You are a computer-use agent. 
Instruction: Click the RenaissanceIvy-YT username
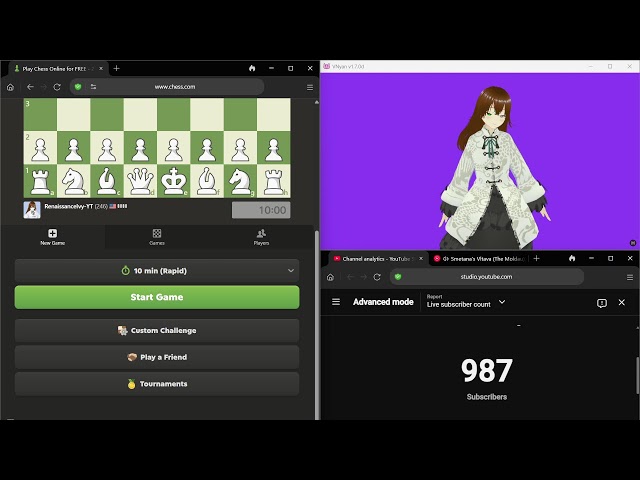[x=69, y=207]
